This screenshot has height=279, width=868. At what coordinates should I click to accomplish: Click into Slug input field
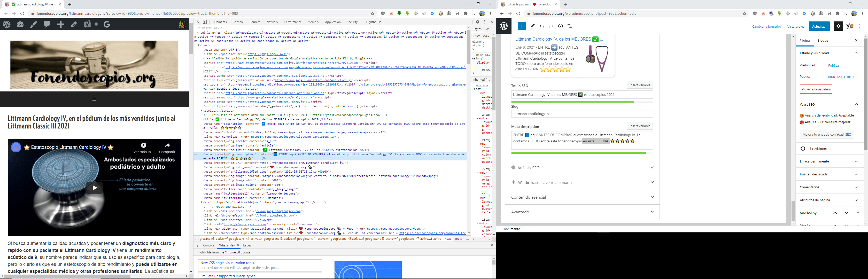click(582, 114)
